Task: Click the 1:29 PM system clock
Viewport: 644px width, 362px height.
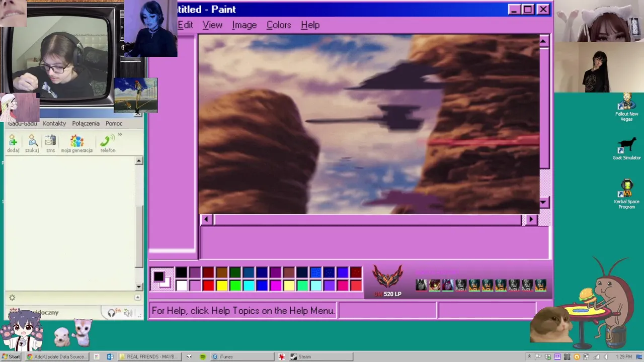Action: [623, 356]
